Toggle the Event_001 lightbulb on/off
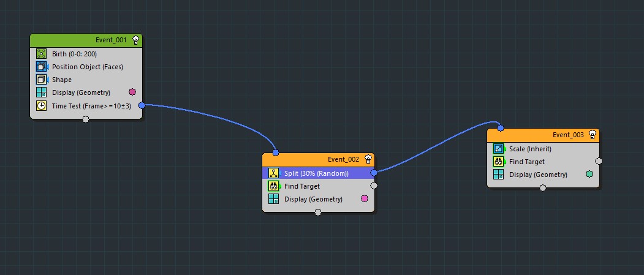 point(135,40)
